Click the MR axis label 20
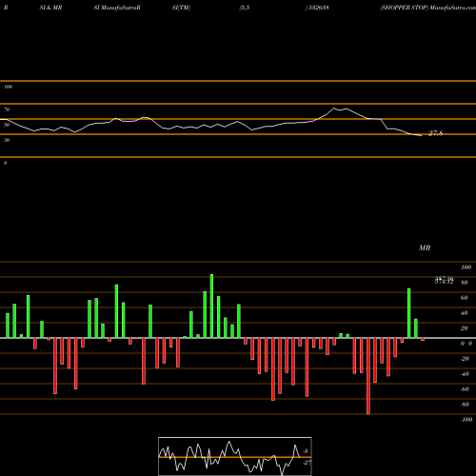 [465, 328]
